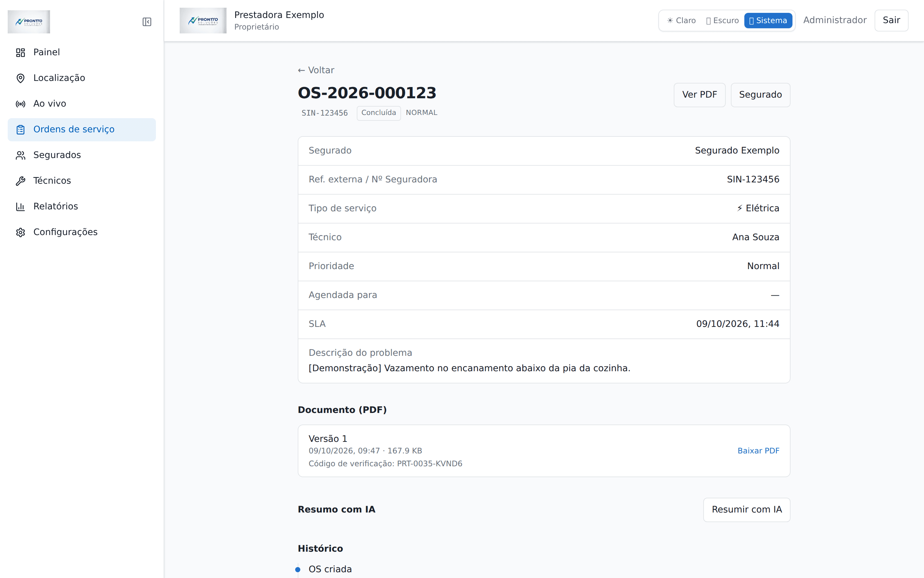This screenshot has width=924, height=578.
Task: Open the Configurações menu item
Action: coord(82,232)
